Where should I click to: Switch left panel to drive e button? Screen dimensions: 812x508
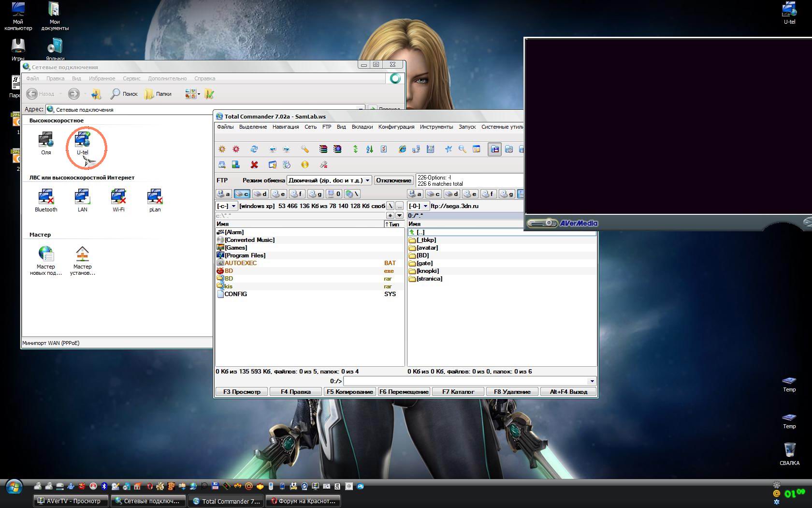(278, 194)
